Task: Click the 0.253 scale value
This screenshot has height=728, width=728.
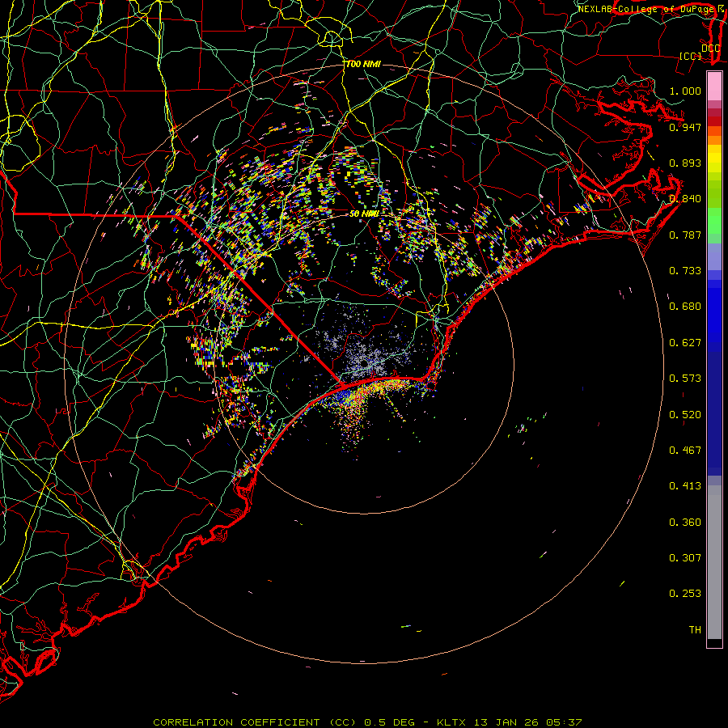Action: point(685,594)
